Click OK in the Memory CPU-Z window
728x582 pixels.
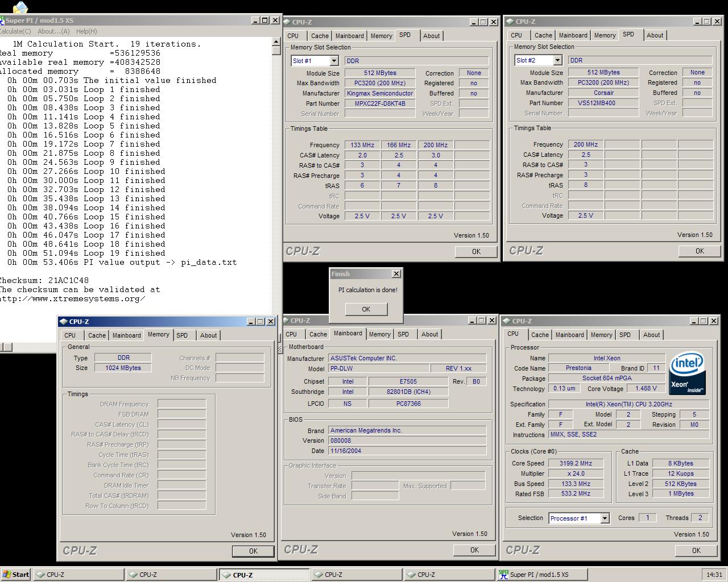(253, 551)
